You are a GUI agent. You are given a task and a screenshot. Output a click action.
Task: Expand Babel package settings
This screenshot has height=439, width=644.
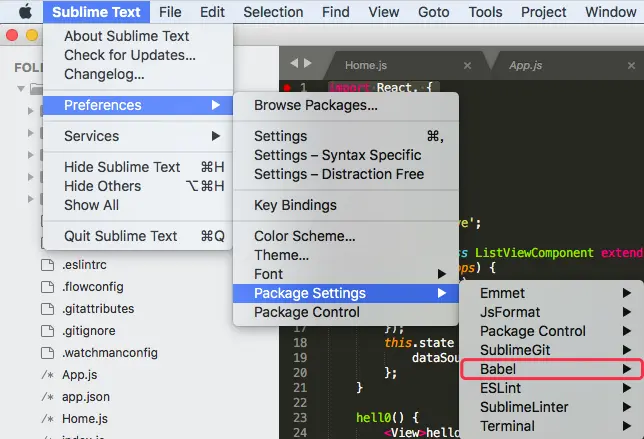coord(552,369)
